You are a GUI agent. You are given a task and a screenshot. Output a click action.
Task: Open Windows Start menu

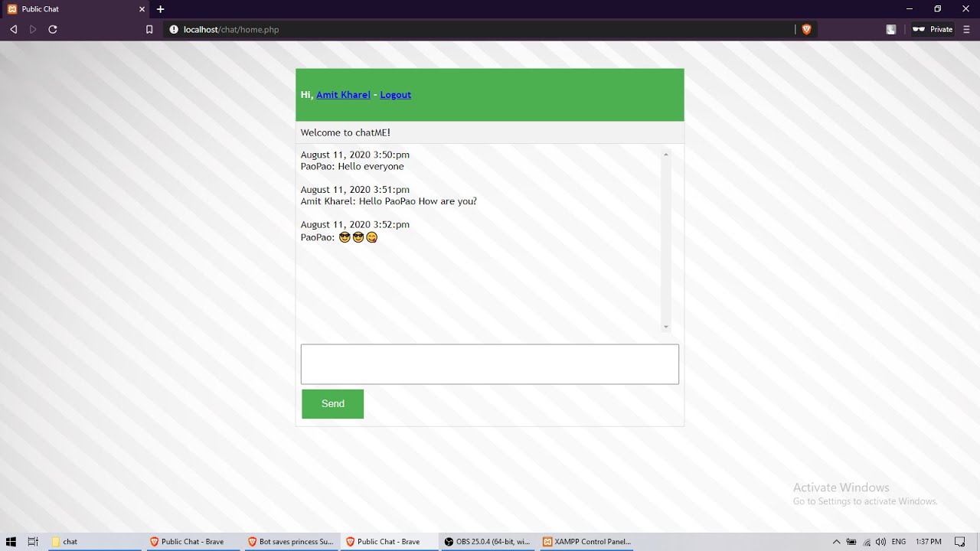point(11,542)
